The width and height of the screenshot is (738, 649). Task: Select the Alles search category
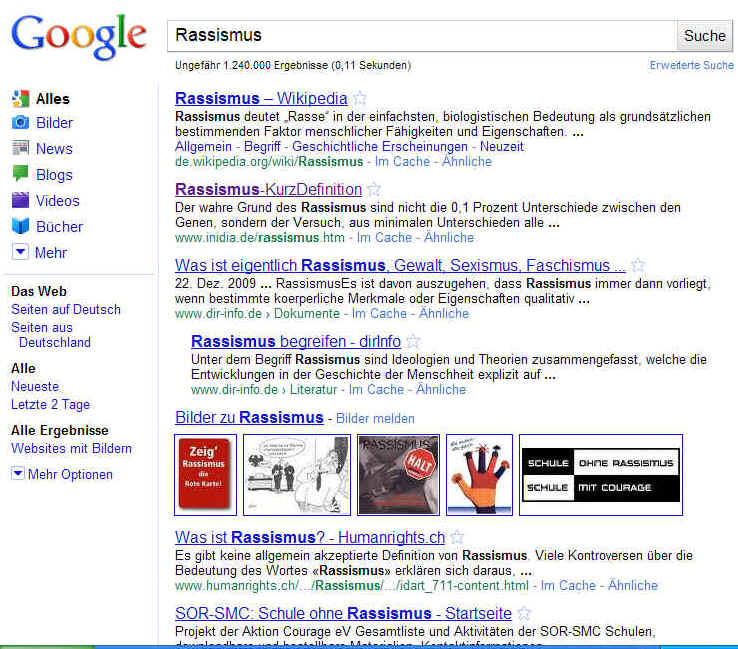click(x=53, y=99)
